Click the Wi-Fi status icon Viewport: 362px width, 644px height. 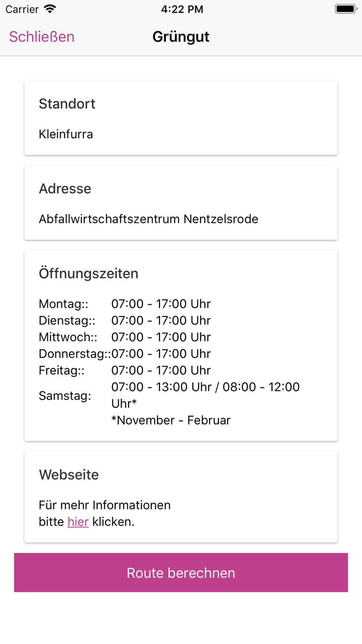50,9
